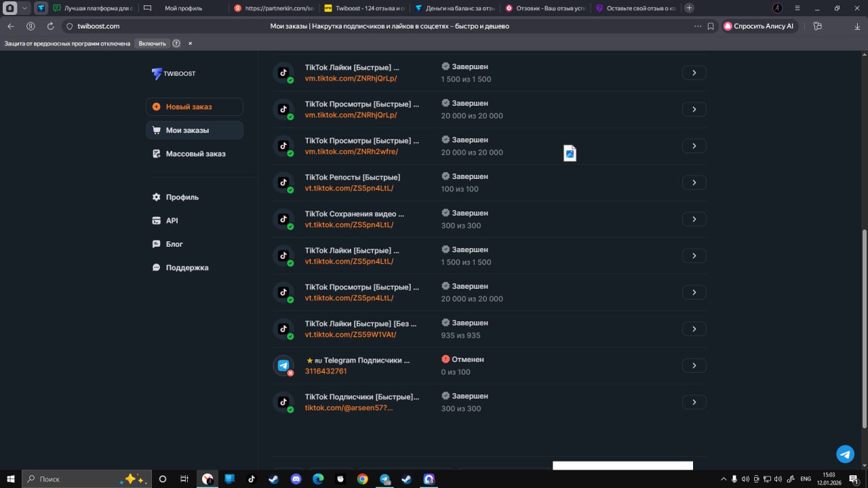
Task: Open Discord from the Windows taskbar
Action: [x=296, y=479]
